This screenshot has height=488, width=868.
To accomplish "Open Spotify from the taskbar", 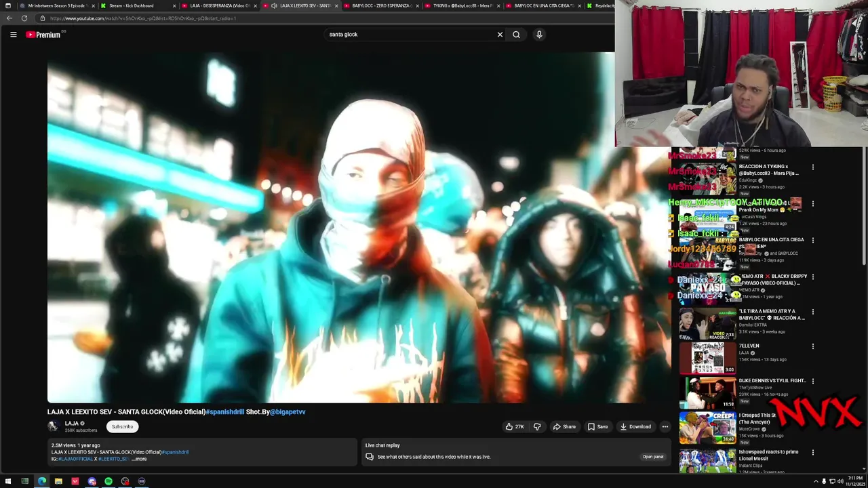I will [108, 481].
